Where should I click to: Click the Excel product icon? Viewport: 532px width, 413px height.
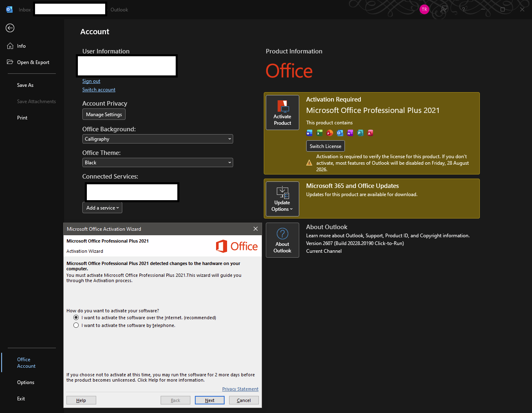[x=320, y=133]
